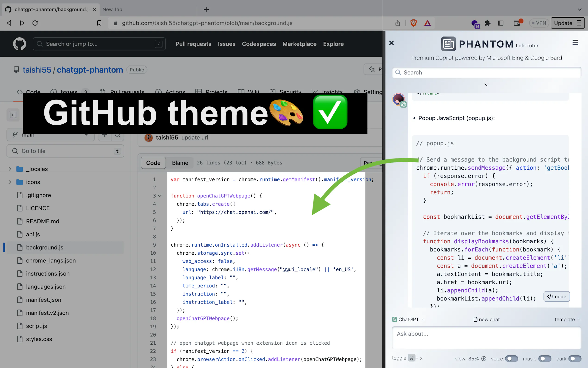Open the manifest.json file
This screenshot has width=588, height=368.
pyautogui.click(x=44, y=300)
